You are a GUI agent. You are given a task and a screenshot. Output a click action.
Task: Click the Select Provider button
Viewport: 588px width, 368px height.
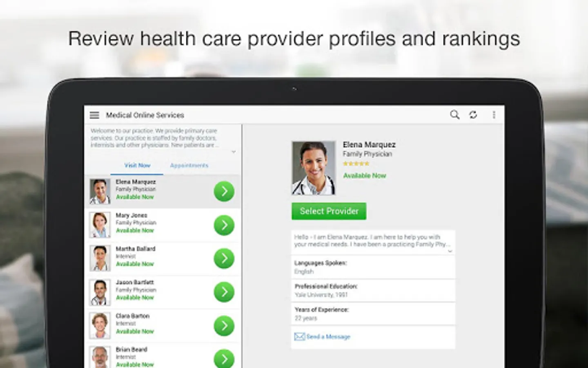tap(329, 211)
